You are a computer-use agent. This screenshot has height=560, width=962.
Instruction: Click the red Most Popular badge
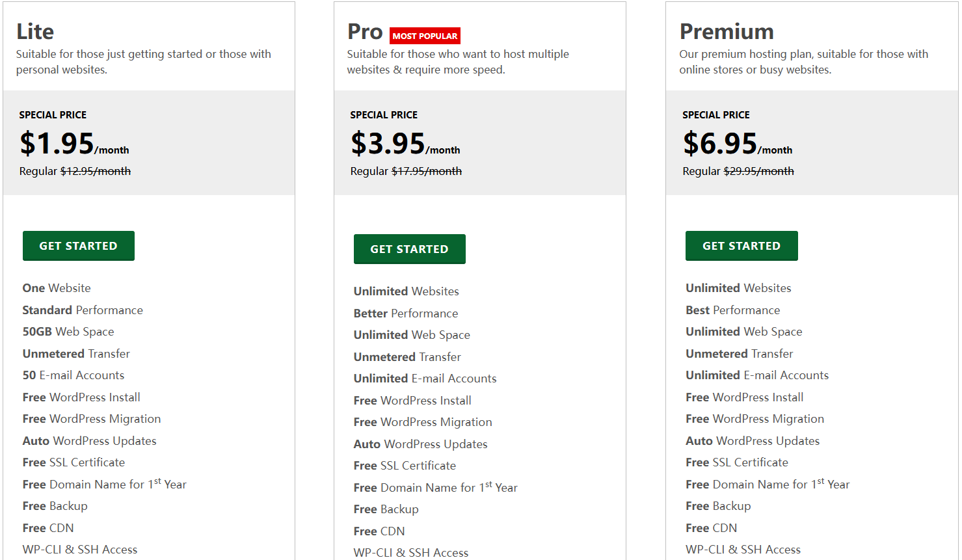(x=425, y=36)
